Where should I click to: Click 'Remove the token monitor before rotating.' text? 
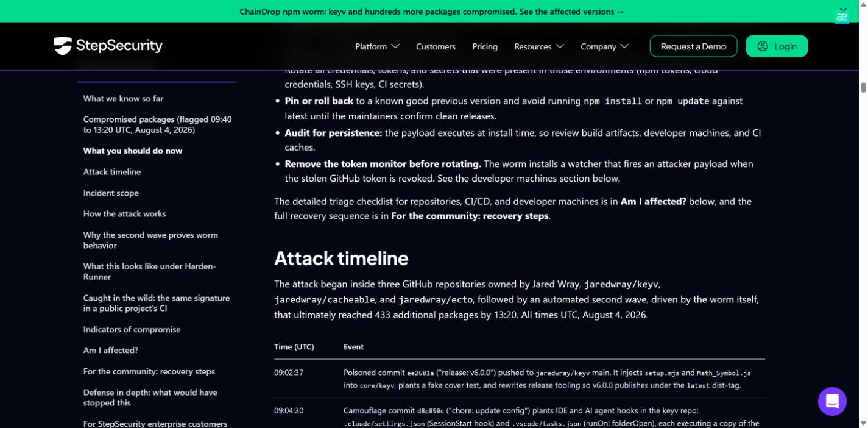(x=383, y=164)
